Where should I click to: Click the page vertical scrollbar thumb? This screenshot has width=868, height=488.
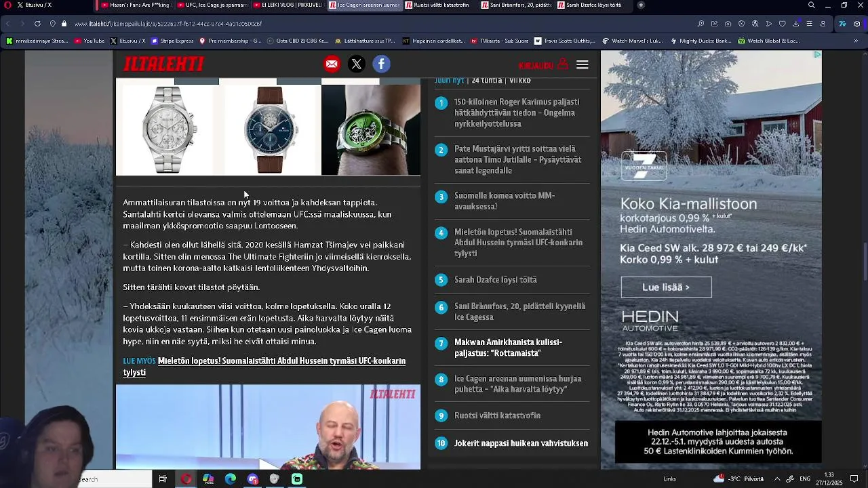click(x=864, y=260)
